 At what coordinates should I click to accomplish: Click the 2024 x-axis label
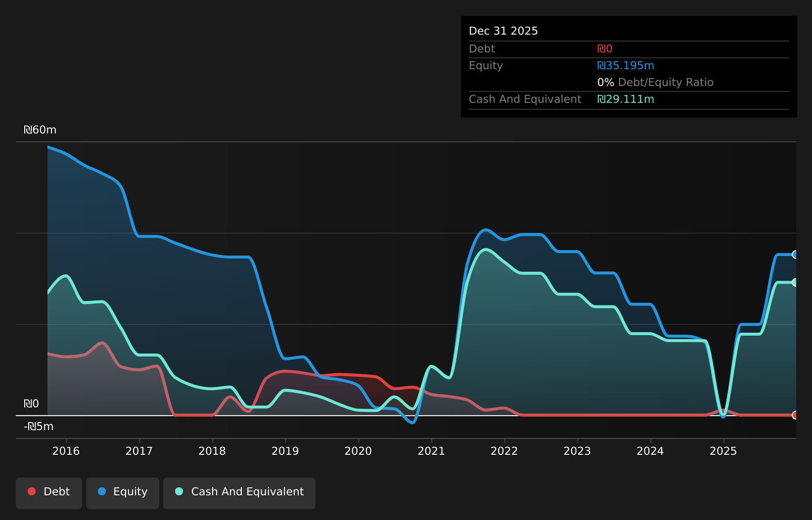tap(650, 451)
